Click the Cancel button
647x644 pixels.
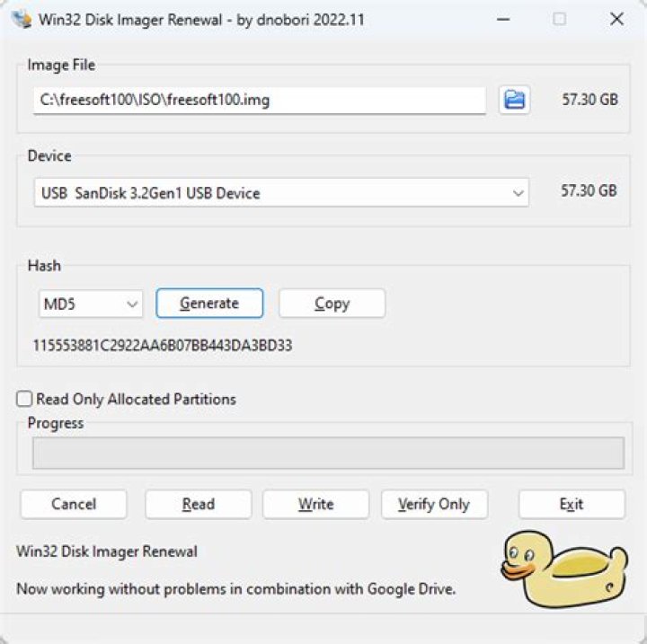pos(74,504)
